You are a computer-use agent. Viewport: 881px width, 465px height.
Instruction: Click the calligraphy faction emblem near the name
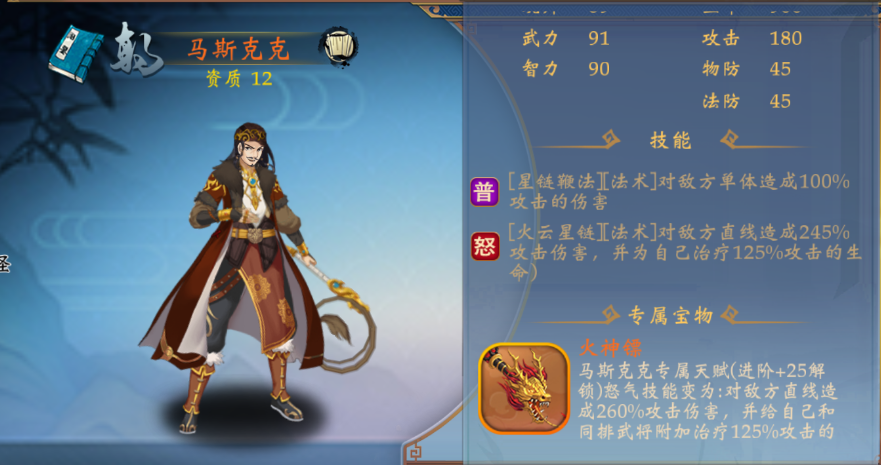(x=137, y=49)
